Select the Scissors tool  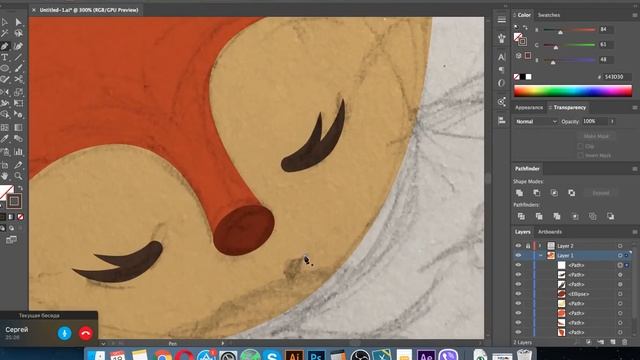point(18,80)
